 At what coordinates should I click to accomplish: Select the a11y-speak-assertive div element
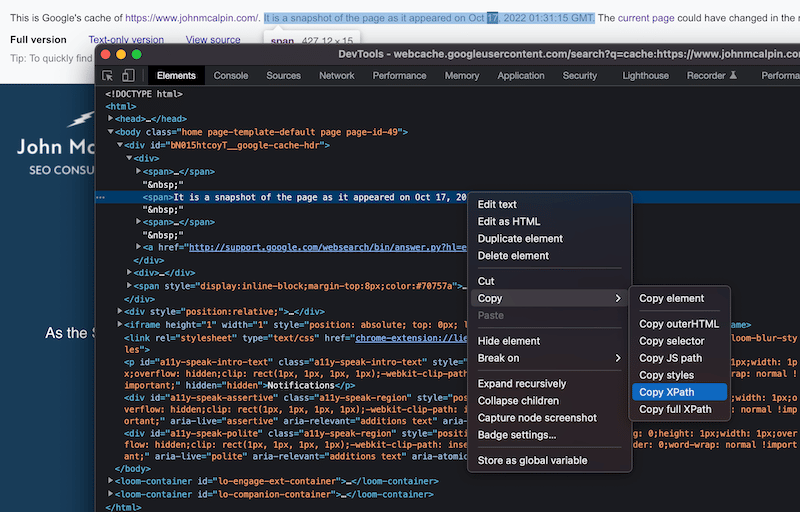[x=296, y=409]
